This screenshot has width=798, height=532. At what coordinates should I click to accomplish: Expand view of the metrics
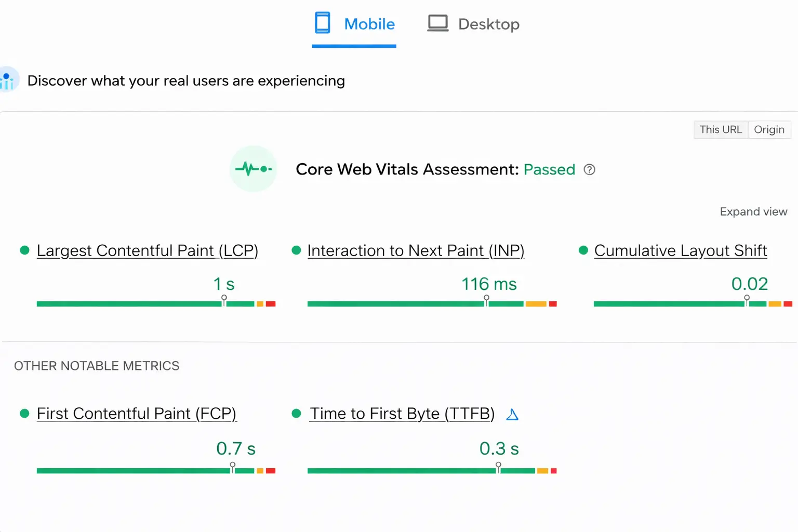tap(753, 211)
